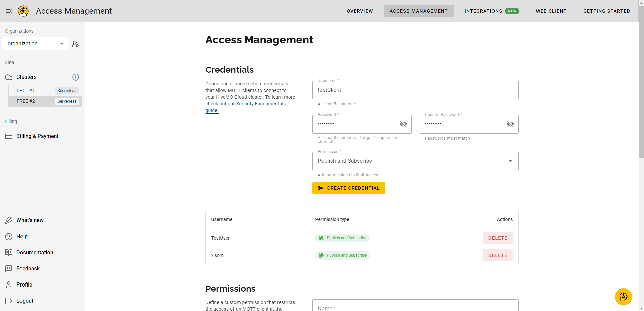Click xisom's permission badge icon
Screen dimensions: 644x311
click(x=321, y=255)
